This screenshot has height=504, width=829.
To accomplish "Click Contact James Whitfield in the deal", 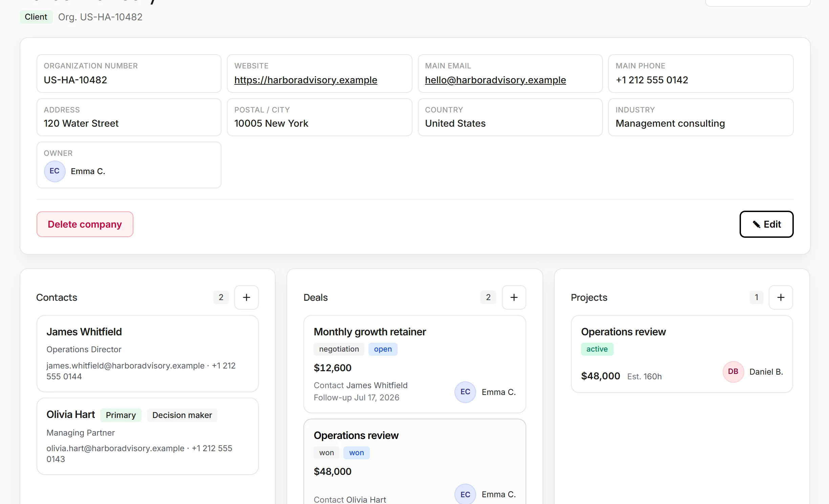I will click(x=360, y=385).
